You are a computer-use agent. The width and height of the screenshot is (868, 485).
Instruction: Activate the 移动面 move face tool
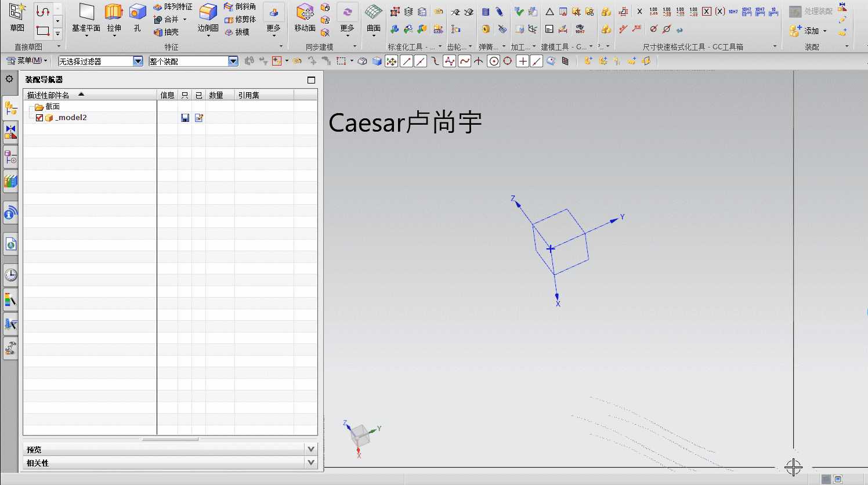305,17
